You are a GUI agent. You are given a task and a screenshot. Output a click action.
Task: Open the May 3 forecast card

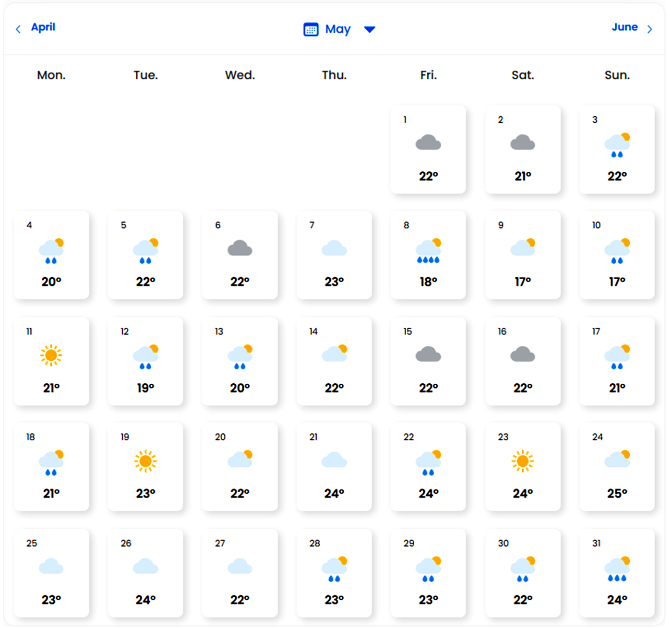point(617,149)
